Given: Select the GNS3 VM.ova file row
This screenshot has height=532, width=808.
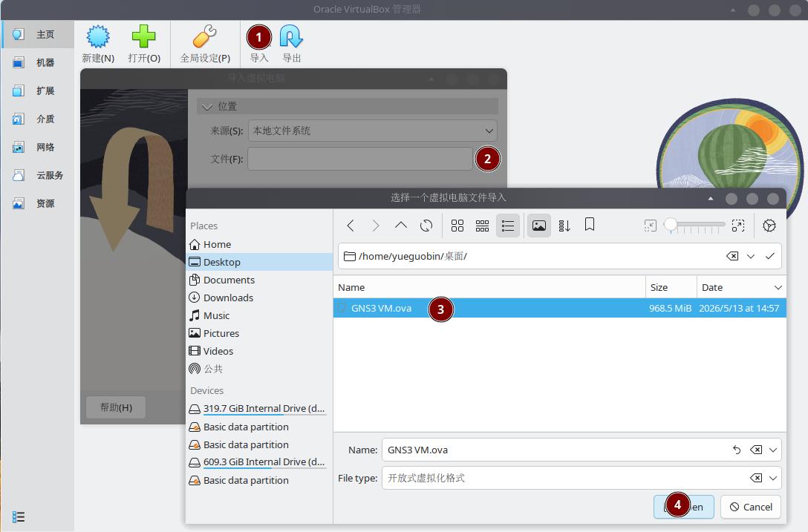Looking at the screenshot, I should pos(560,308).
